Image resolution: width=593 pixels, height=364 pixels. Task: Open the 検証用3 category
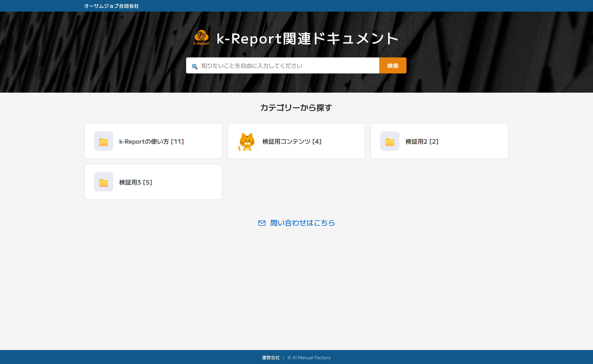click(153, 182)
